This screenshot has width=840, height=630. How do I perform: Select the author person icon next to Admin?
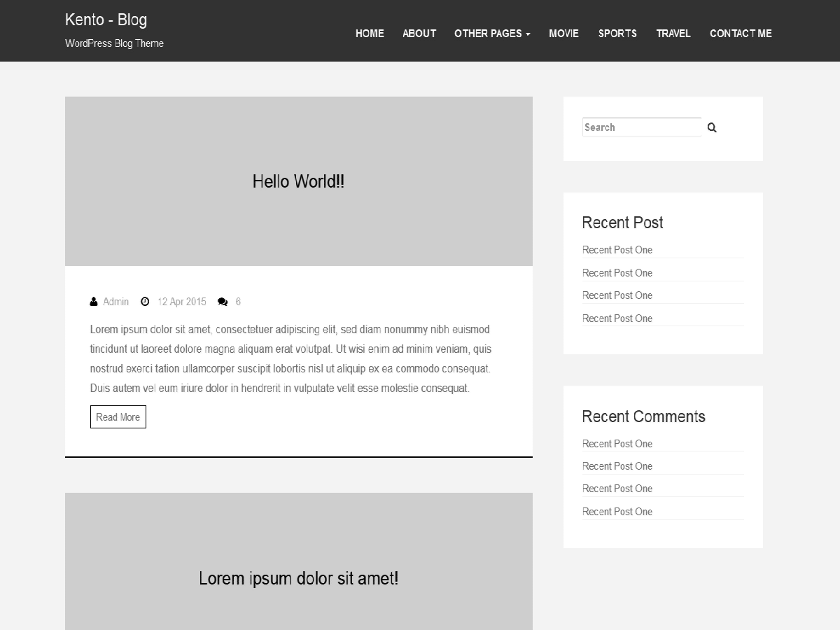[x=93, y=301]
